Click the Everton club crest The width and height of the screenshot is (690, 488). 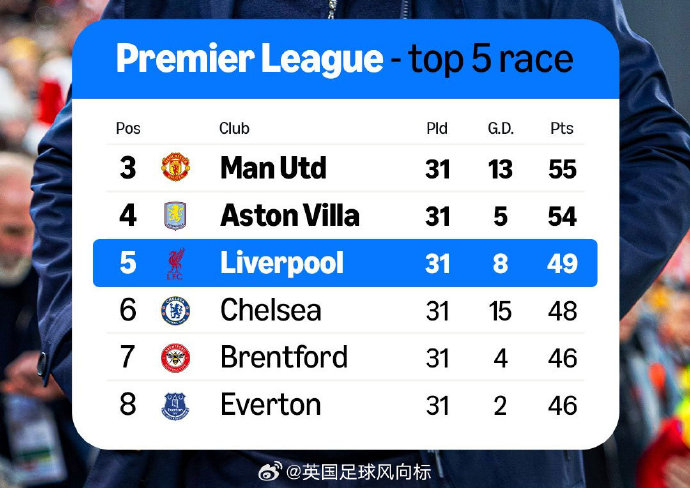pos(175,405)
